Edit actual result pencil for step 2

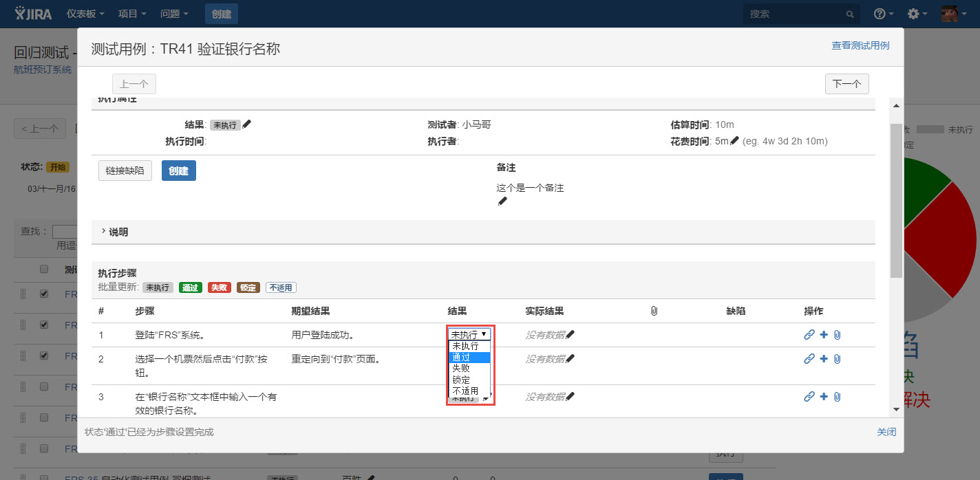tap(570, 358)
